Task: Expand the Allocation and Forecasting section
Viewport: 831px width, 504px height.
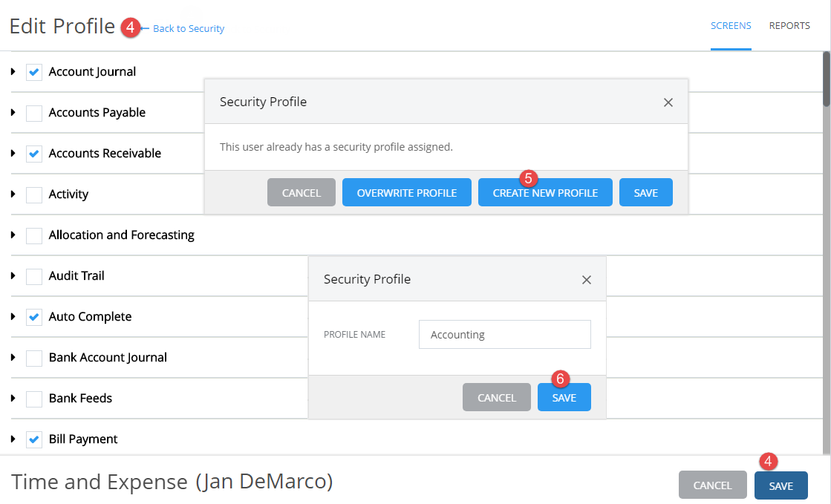Action: (11, 235)
